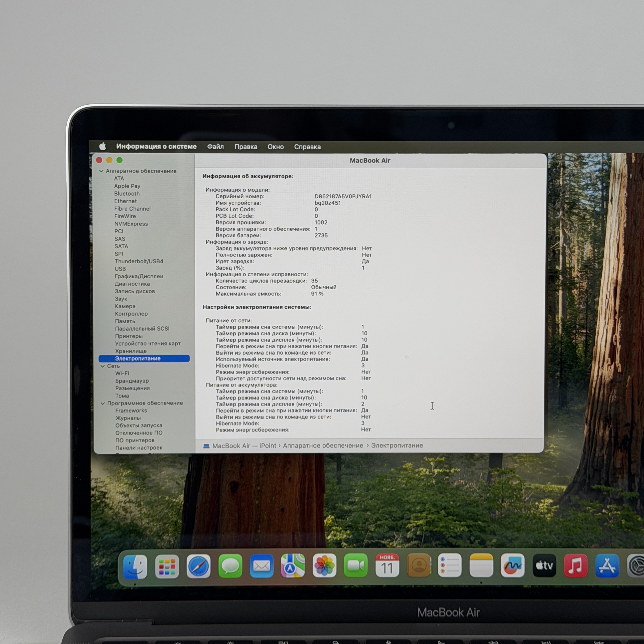The width and height of the screenshot is (644, 644).
Task: Open the Calendar dock icon
Action: pyautogui.click(x=387, y=566)
